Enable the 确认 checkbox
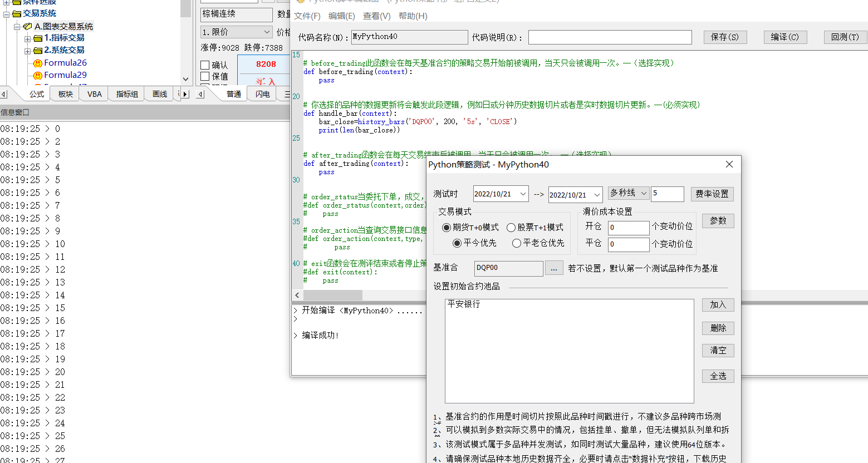The width and height of the screenshot is (868, 463). (x=205, y=65)
